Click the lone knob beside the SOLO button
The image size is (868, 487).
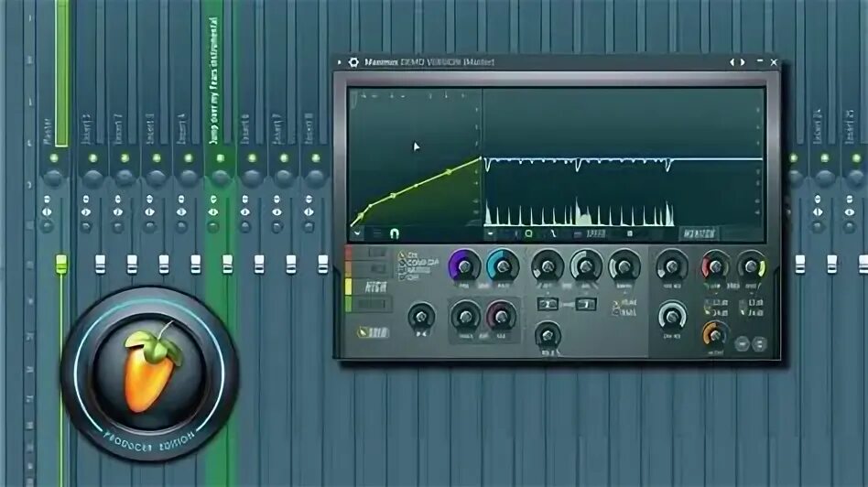pyautogui.click(x=421, y=316)
